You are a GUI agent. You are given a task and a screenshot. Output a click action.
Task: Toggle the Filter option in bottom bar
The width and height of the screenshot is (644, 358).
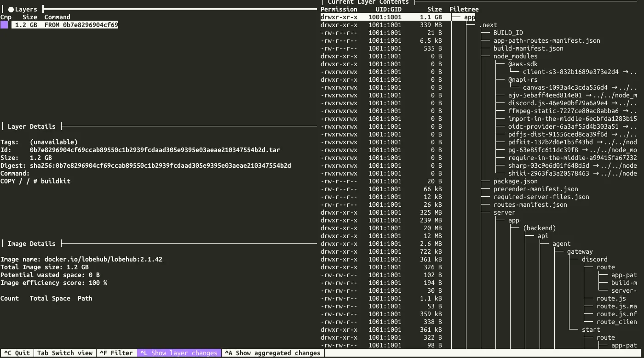pyautogui.click(x=116, y=353)
